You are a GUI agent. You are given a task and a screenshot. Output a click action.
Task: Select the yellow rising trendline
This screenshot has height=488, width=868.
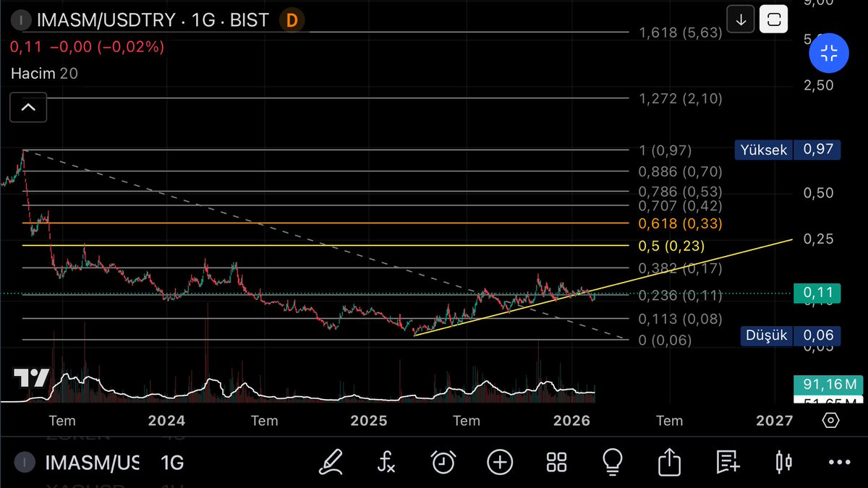[x=603, y=286]
